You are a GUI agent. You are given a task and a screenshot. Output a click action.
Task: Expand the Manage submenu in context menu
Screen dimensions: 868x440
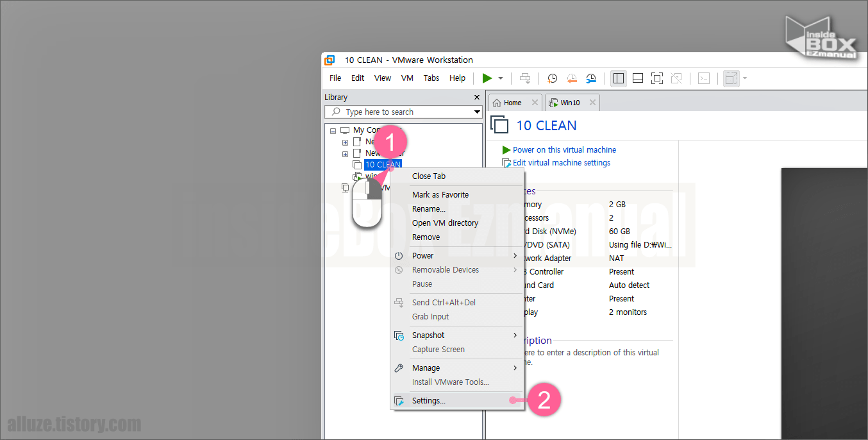click(458, 368)
